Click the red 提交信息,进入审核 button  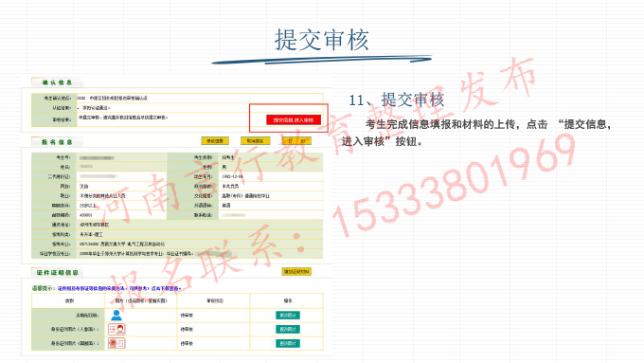[x=294, y=119]
